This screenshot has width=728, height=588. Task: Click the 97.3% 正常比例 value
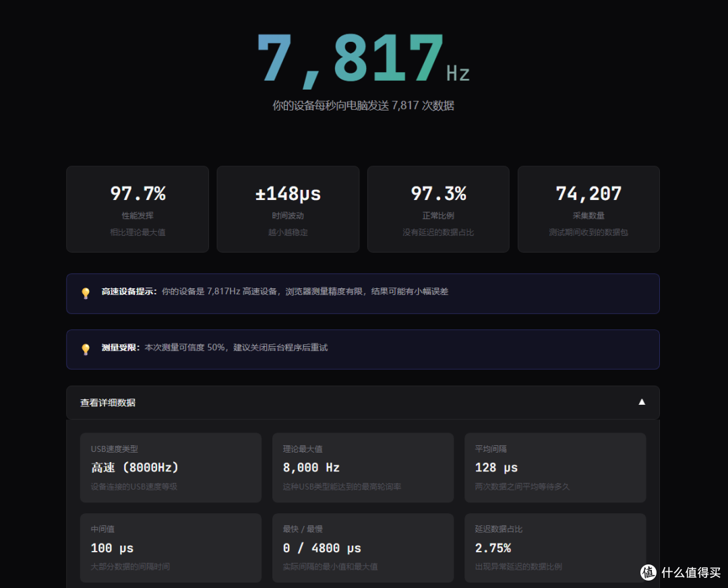(438, 193)
